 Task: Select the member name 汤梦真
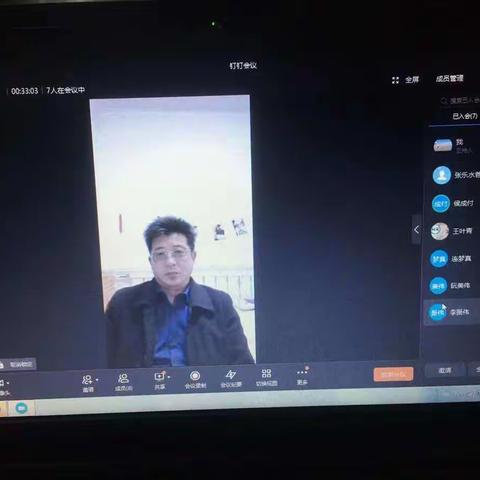click(x=461, y=258)
